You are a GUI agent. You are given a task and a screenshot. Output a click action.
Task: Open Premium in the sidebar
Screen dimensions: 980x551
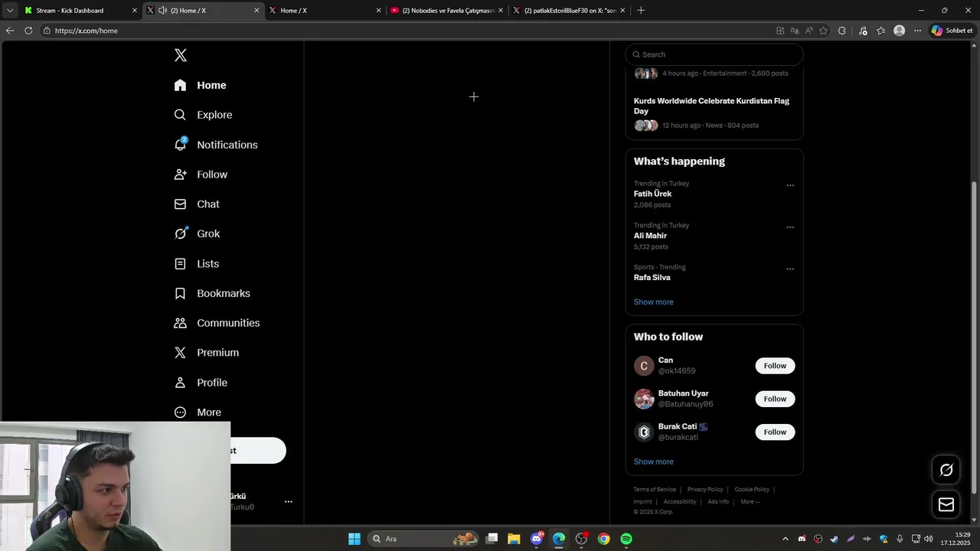[x=207, y=353]
